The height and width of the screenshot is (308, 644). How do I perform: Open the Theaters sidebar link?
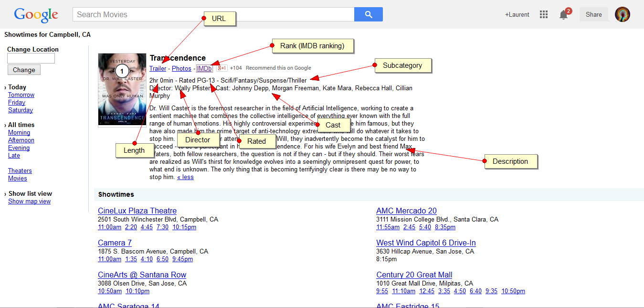[20, 171]
